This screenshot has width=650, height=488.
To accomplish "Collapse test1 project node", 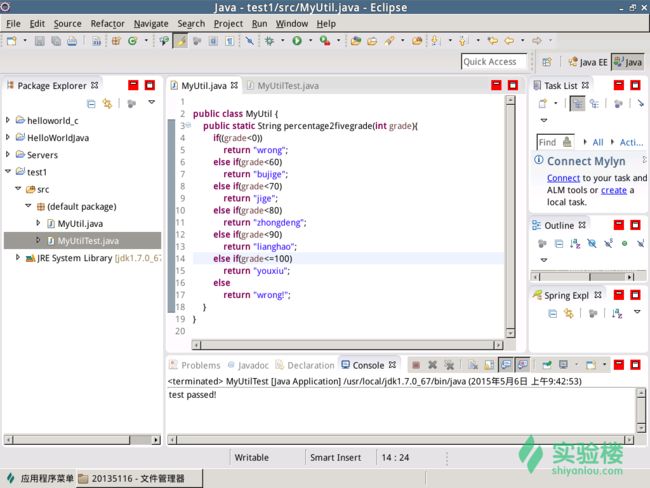I will point(7,171).
